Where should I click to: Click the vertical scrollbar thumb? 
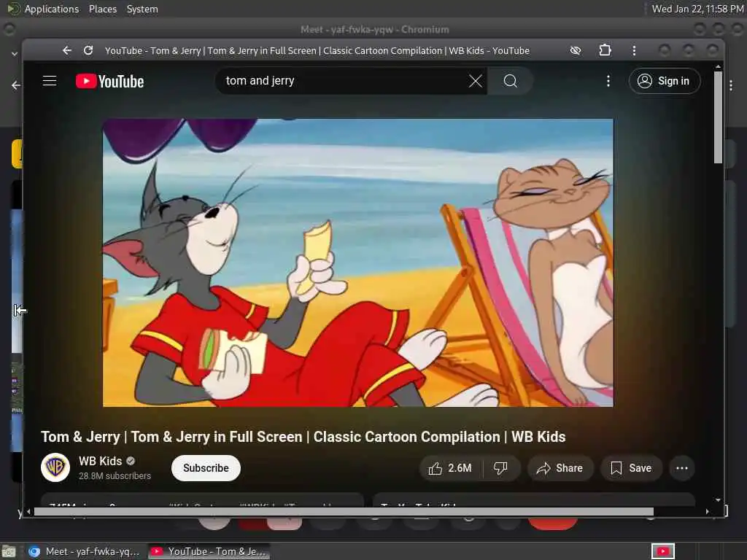pos(718,117)
